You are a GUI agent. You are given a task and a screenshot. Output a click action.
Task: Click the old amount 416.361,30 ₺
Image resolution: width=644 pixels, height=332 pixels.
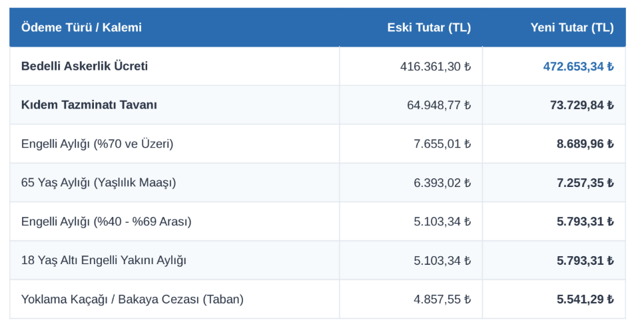coord(436,67)
